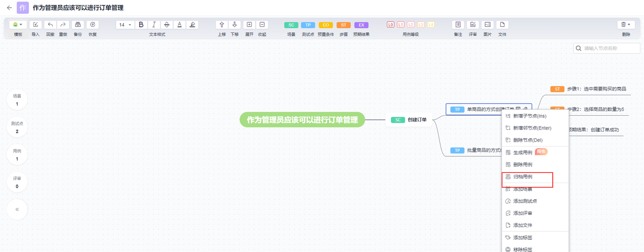The image size is (644, 252).
Task: Choose 生成用例 from context menu
Action: click(x=535, y=152)
